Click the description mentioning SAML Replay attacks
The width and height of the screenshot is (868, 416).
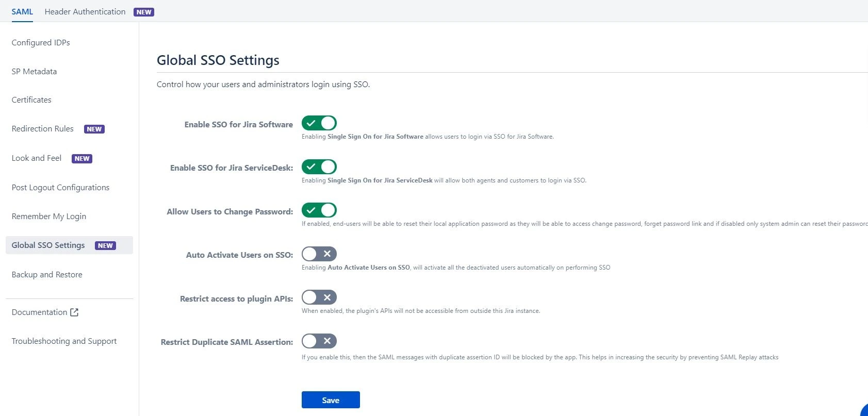tap(540, 357)
